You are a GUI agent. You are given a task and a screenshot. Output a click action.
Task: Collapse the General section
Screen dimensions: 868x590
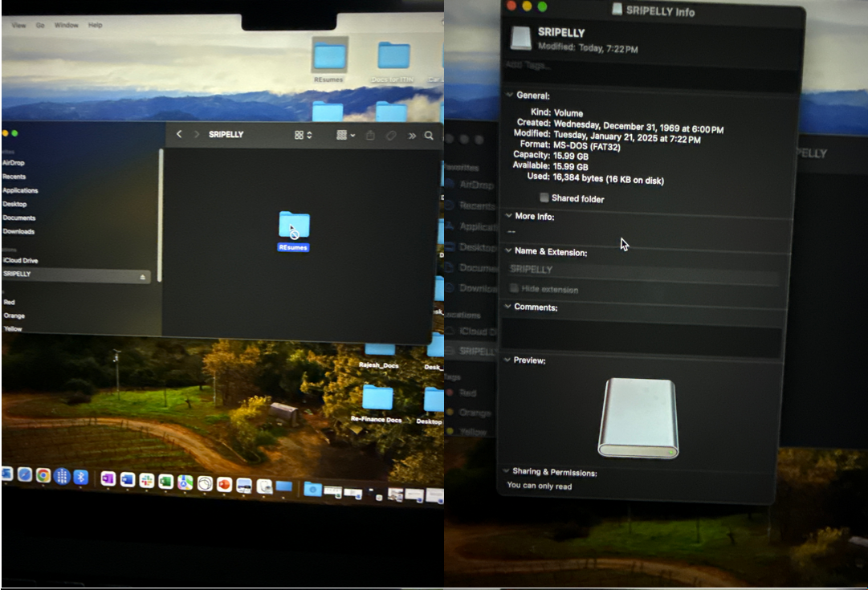[x=510, y=95]
